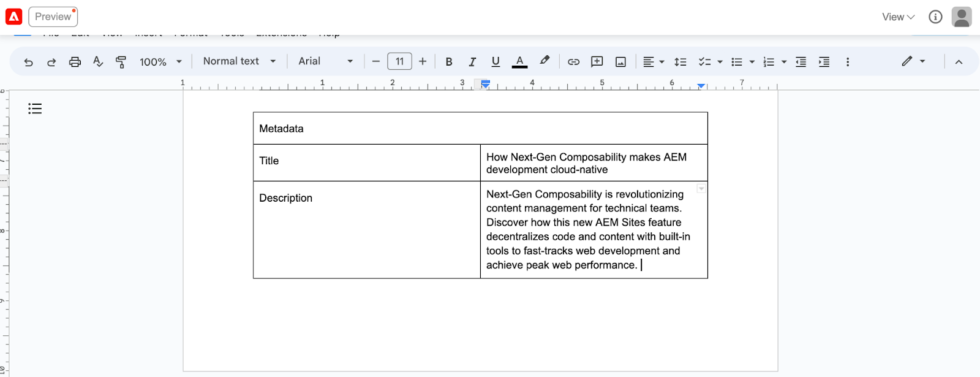Image resolution: width=980 pixels, height=377 pixels.
Task: Click the print icon
Action: [x=75, y=62]
